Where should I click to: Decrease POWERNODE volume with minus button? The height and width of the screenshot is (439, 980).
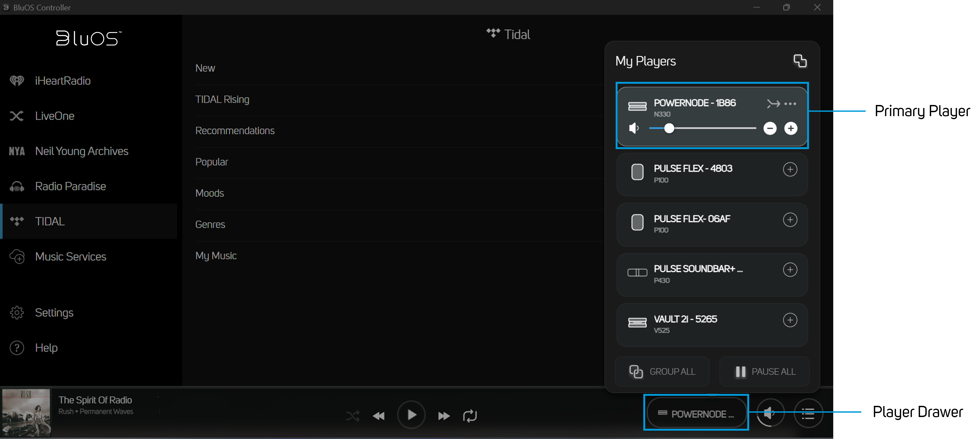tap(770, 128)
